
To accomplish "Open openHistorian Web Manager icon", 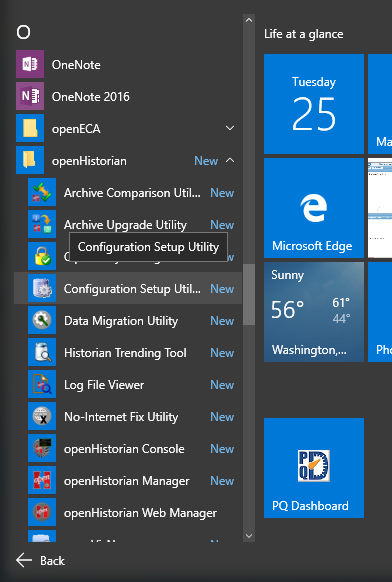I will coord(42,512).
